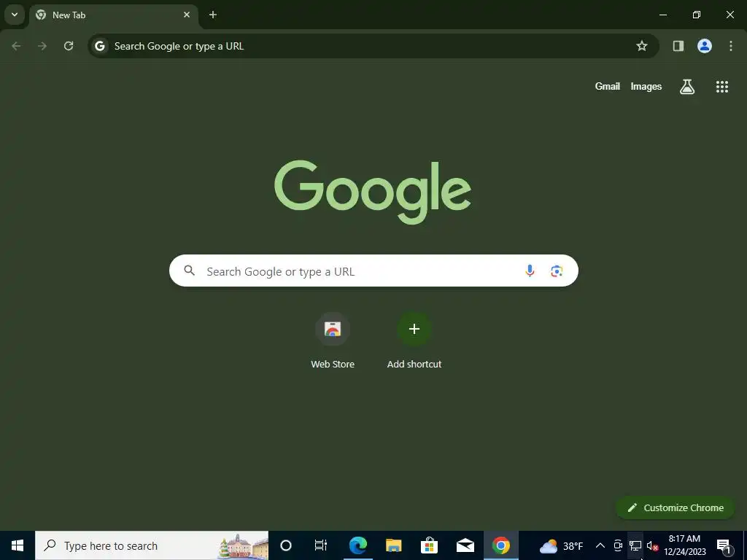Click the Google G icon in address bar
The height and width of the screenshot is (560, 747).
[x=99, y=46]
